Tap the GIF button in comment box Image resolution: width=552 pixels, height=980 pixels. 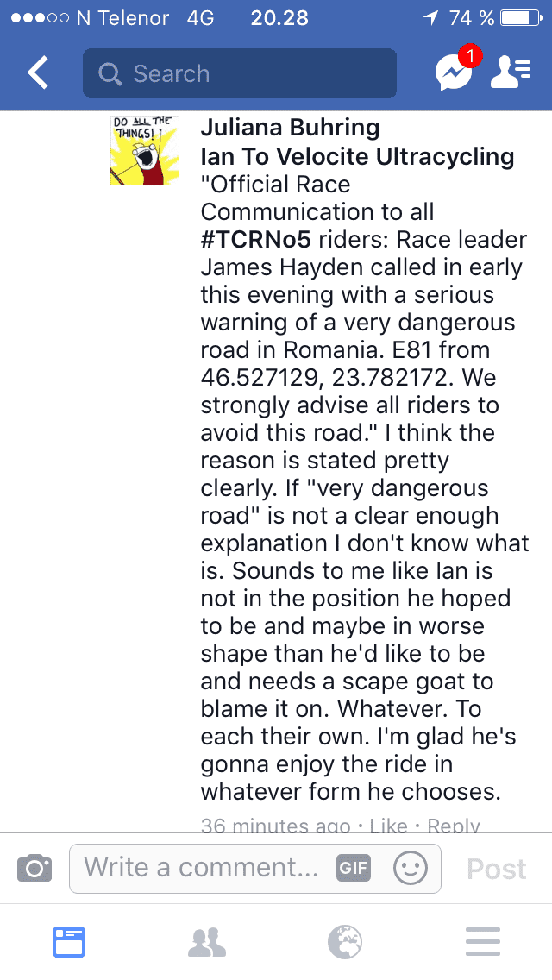pyautogui.click(x=354, y=868)
